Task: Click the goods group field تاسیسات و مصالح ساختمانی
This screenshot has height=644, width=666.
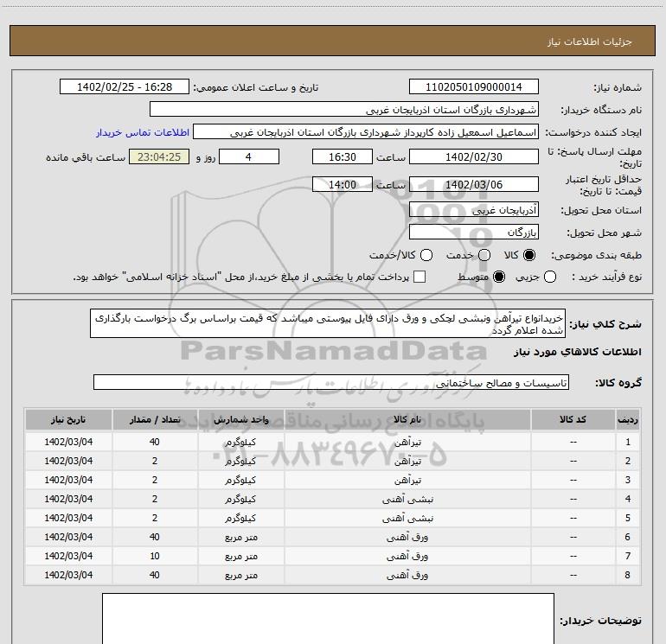Action: [331, 382]
